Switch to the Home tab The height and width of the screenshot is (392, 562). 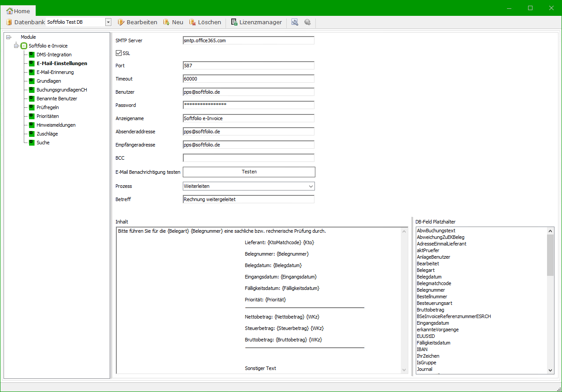pos(18,11)
